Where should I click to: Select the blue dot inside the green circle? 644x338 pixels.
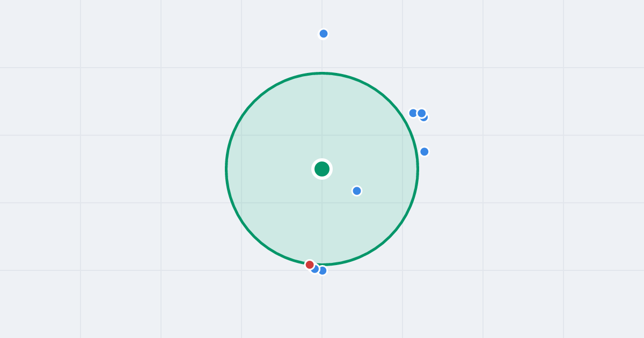click(357, 191)
